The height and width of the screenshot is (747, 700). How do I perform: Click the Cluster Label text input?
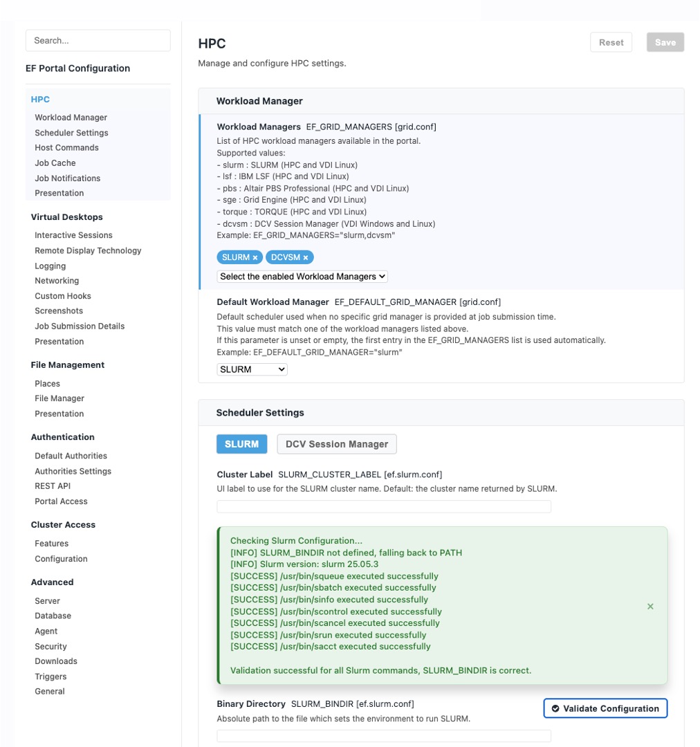click(x=384, y=506)
